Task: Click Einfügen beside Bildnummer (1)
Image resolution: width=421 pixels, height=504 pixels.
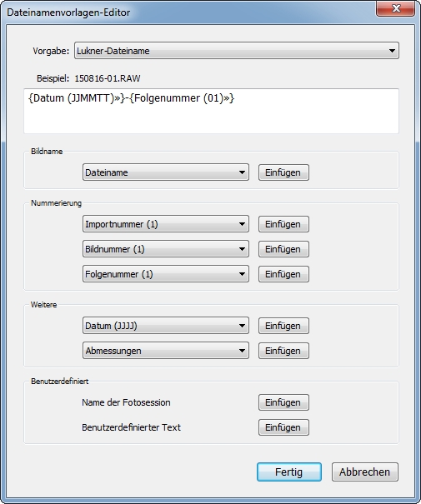Action: tap(283, 249)
